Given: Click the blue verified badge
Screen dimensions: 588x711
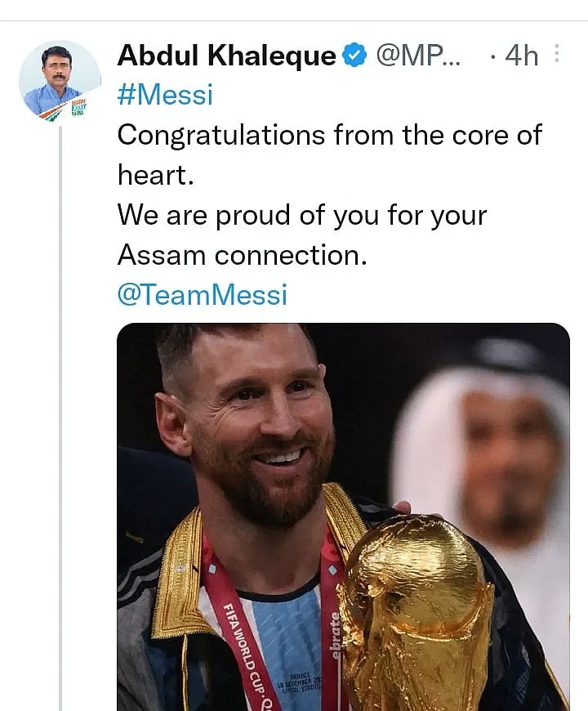Looking at the screenshot, I should (x=353, y=56).
